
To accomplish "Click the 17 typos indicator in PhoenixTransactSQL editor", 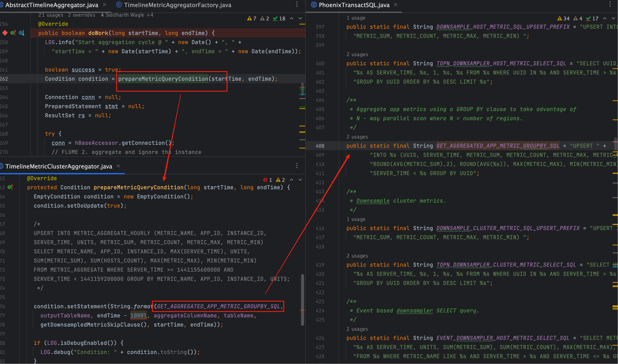I will [x=592, y=18].
